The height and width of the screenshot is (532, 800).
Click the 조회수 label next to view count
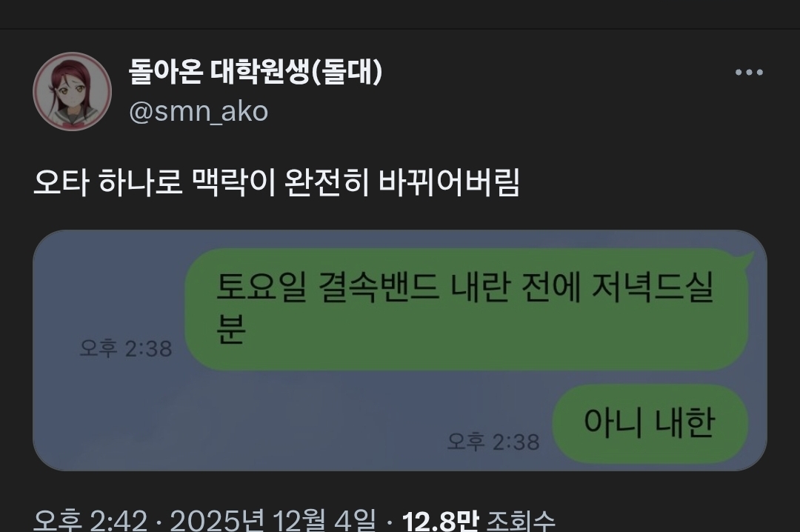(521, 521)
